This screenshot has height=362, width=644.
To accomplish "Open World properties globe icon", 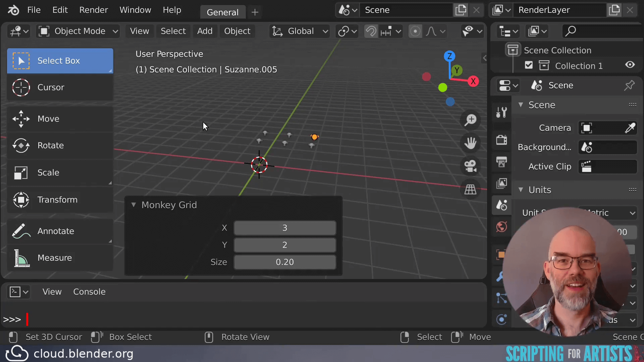I will coord(501,227).
